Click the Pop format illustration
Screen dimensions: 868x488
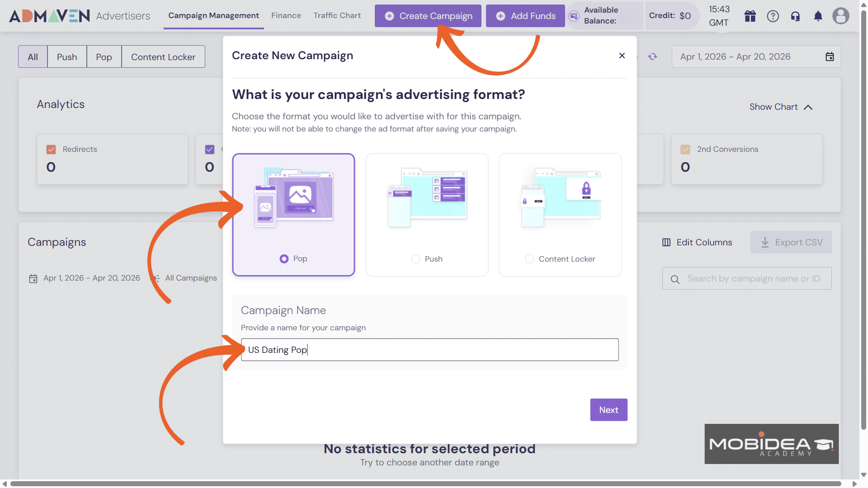[x=293, y=198]
